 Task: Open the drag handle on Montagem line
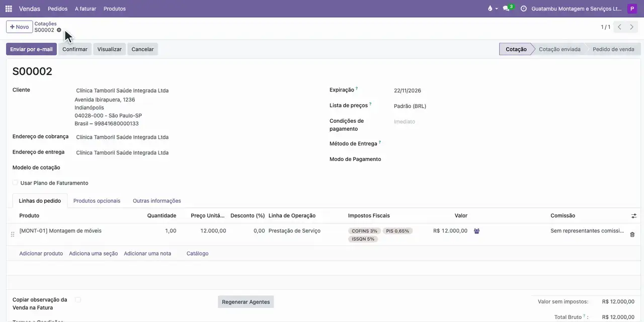point(13,234)
